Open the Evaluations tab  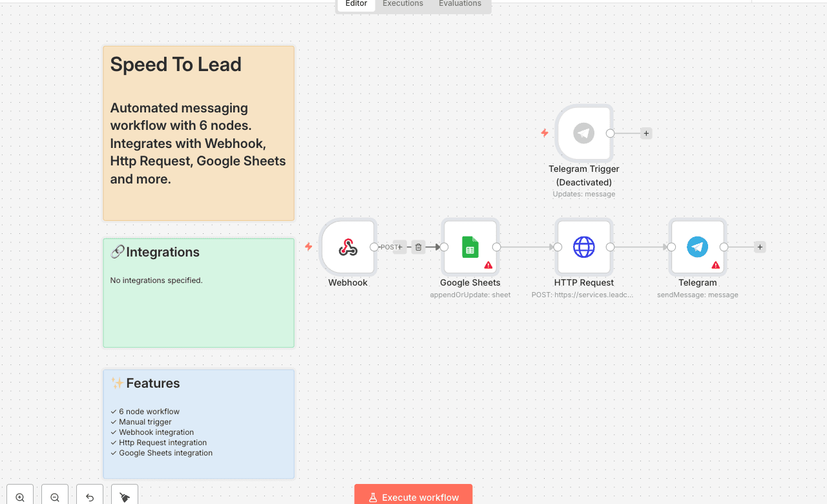459,4
